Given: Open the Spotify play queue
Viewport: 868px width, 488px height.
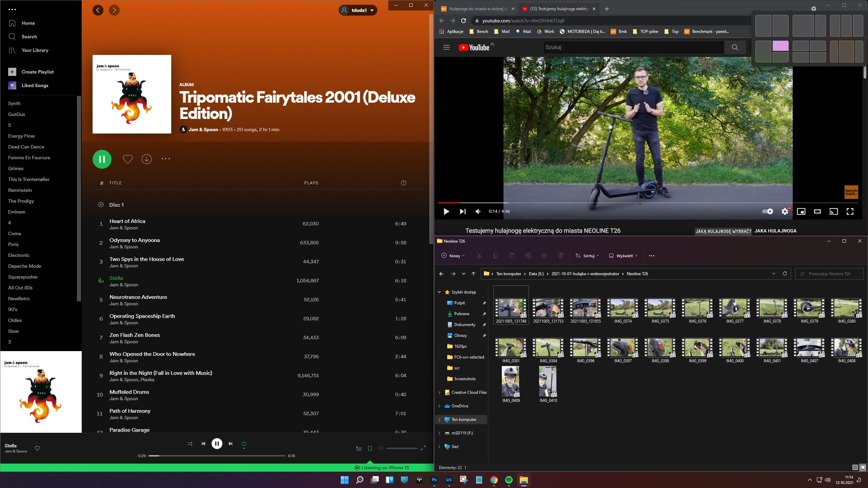Looking at the screenshot, I should click(x=359, y=448).
